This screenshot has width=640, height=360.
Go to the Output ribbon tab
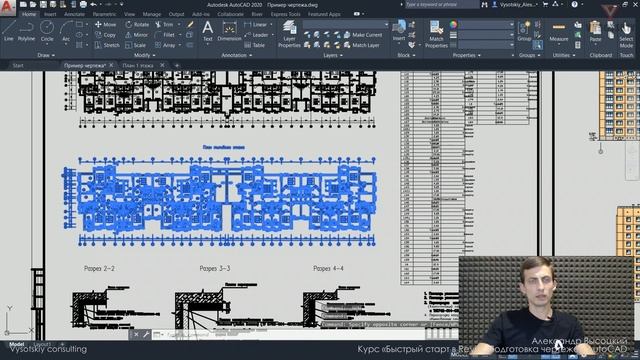tap(176, 14)
